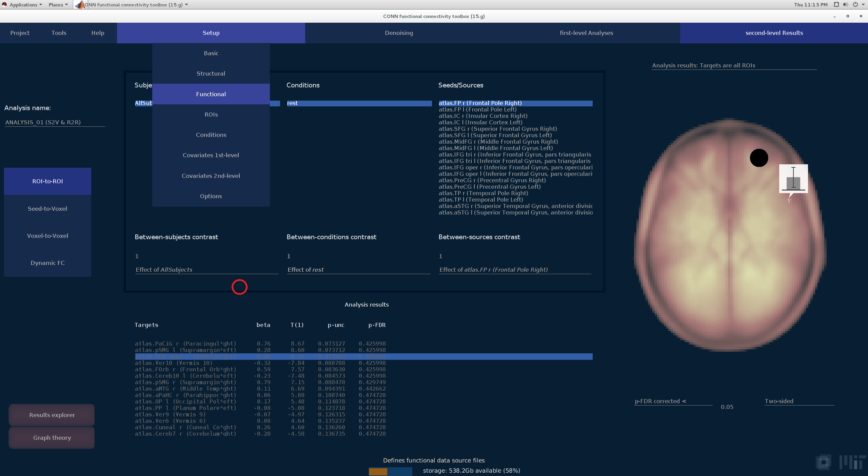Click the storage usage bar

click(390, 471)
